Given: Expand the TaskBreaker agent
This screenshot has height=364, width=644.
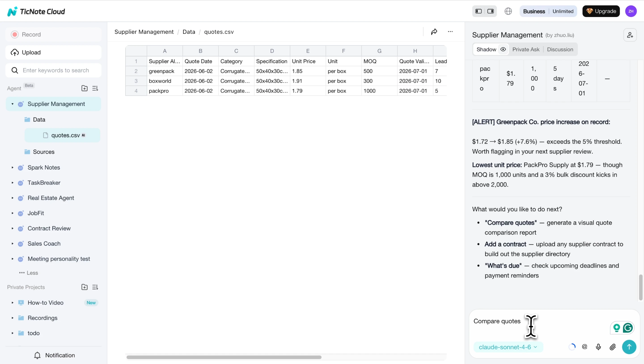Looking at the screenshot, I should [13, 183].
